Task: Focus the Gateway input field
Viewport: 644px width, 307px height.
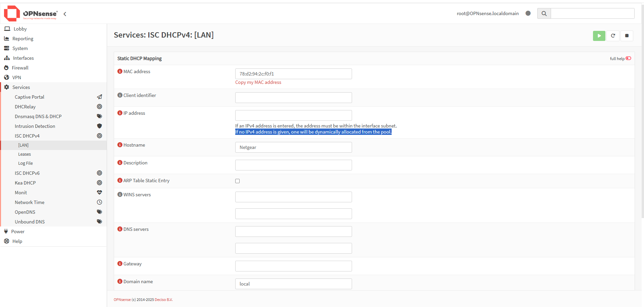Action: click(x=294, y=266)
